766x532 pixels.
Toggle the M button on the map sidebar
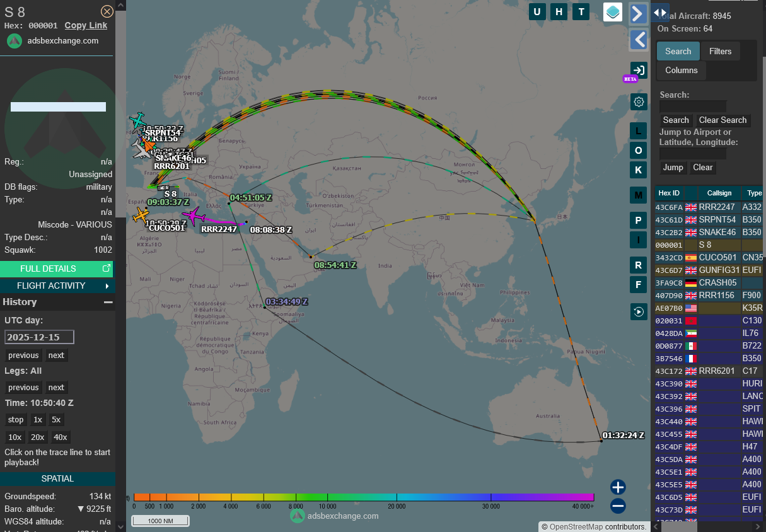click(x=639, y=195)
